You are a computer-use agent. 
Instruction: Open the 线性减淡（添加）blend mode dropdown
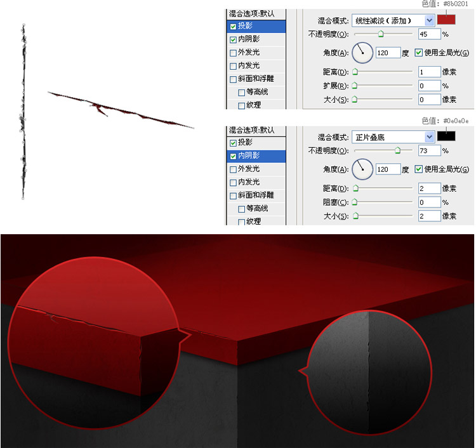pos(393,21)
